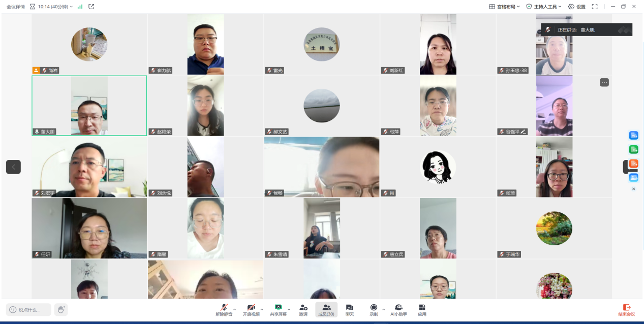The image size is (644, 324).
Task: Open the AI小助手 assistant
Action: (x=399, y=310)
